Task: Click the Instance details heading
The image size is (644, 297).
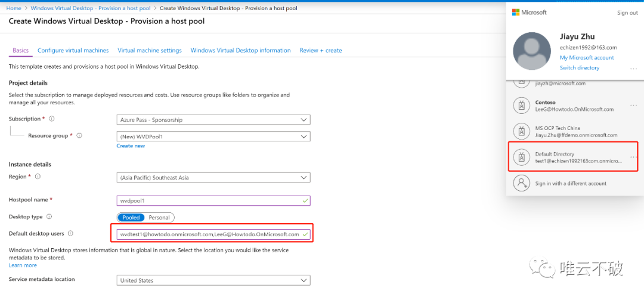Action: click(x=30, y=165)
